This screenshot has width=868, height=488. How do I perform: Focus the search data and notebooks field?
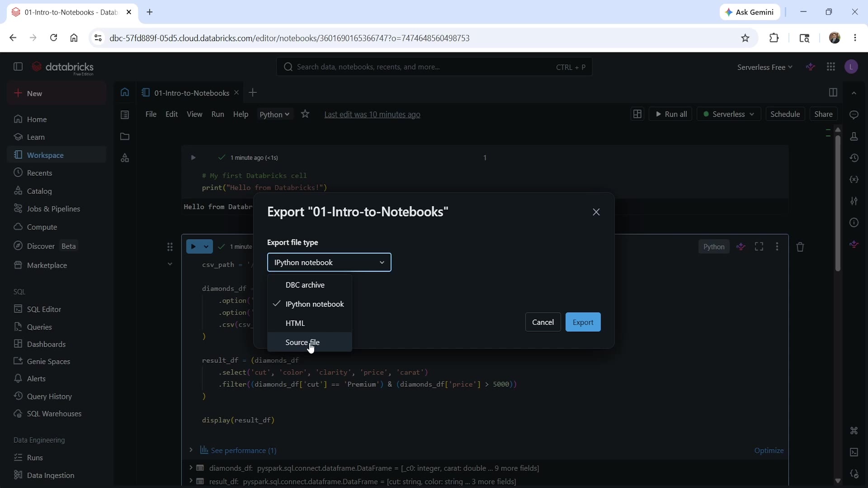tap(434, 67)
